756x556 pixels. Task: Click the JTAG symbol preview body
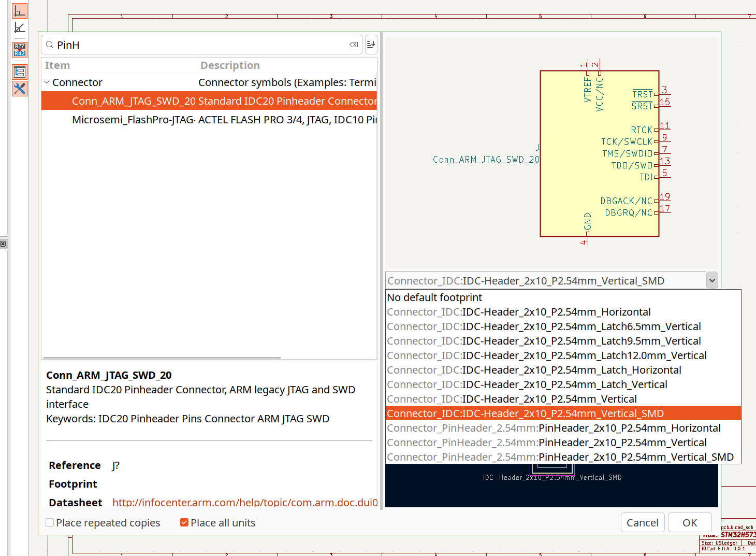click(x=599, y=153)
